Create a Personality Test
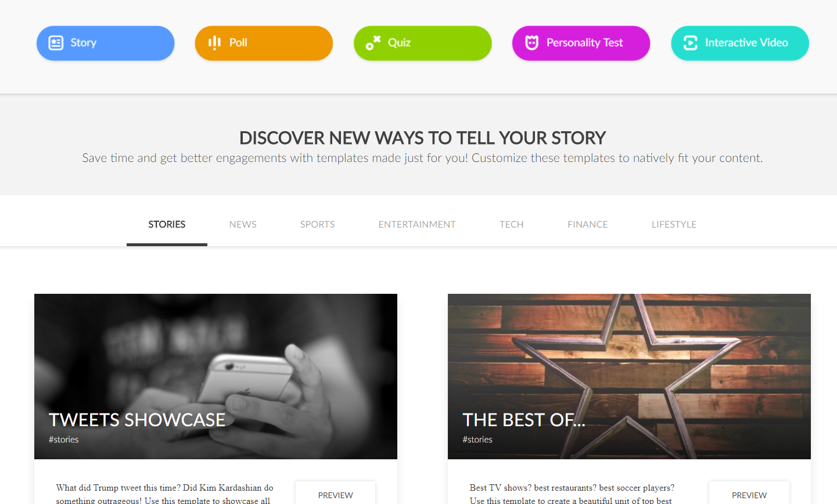This screenshot has height=504, width=837. coord(581,43)
